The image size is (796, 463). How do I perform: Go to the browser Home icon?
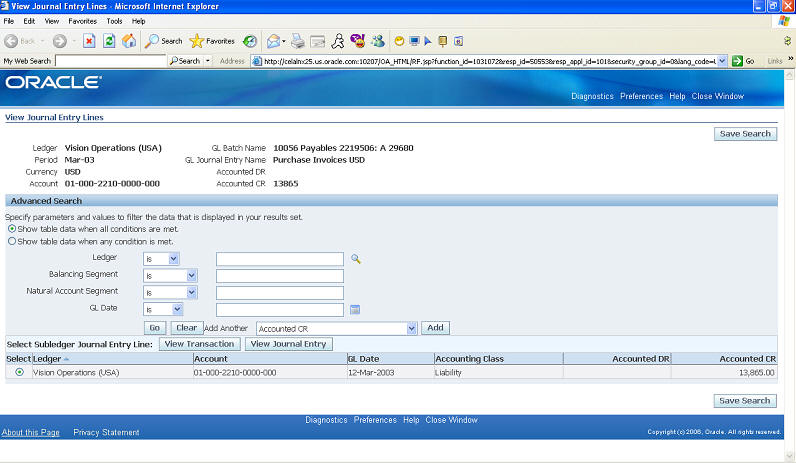(x=129, y=41)
